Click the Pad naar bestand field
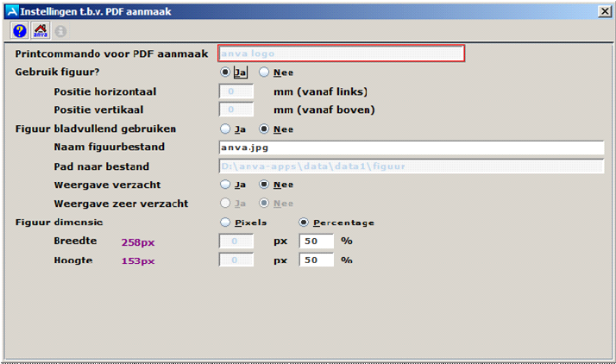 point(410,166)
